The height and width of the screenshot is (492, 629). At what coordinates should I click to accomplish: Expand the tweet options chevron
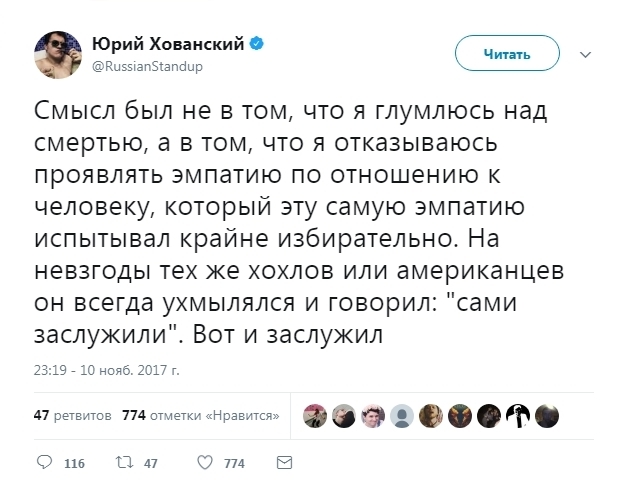point(585,54)
